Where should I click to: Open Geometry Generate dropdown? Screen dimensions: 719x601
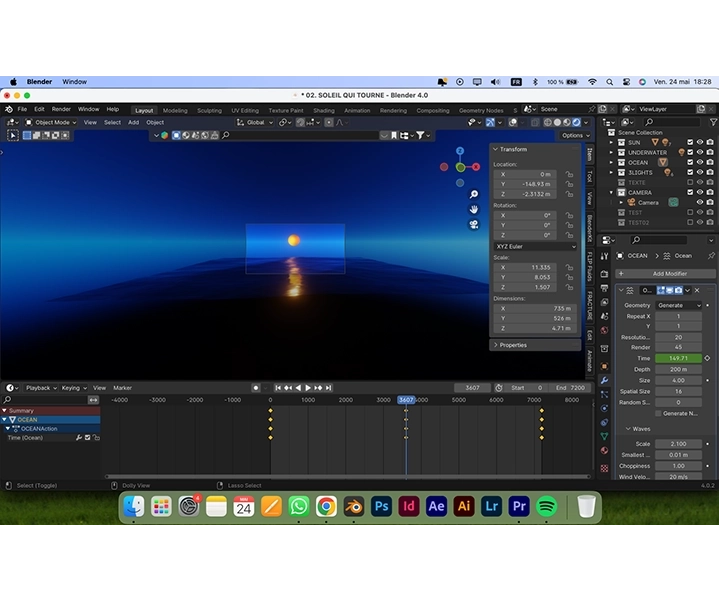(679, 305)
